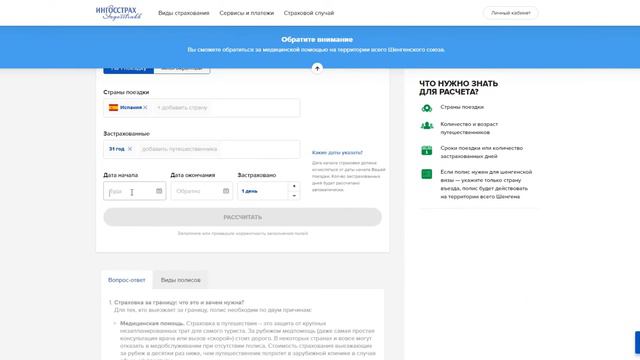Screen dimensions: 640x360
Task: Remove the 31 год traveler
Action: pyautogui.click(x=130, y=149)
